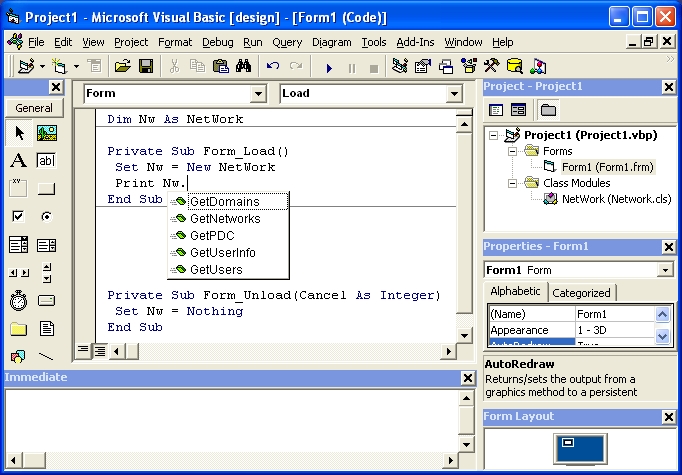
Task: Open the Procedure dropdown showing Load
Action: [x=454, y=94]
